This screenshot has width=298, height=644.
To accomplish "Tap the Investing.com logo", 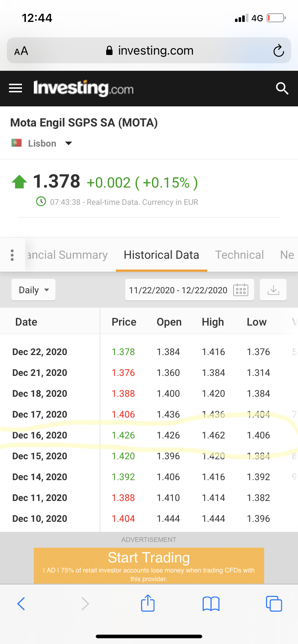I will coord(83,88).
